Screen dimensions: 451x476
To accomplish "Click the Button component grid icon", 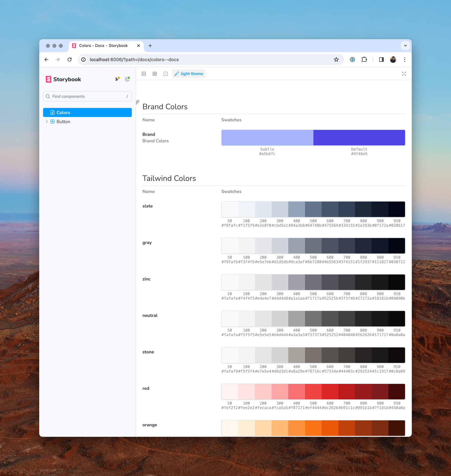I will [x=52, y=122].
